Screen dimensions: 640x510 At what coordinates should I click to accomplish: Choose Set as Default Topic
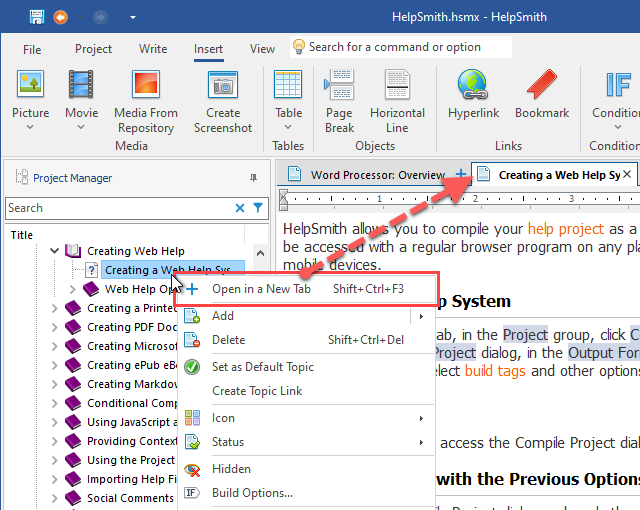306,367
